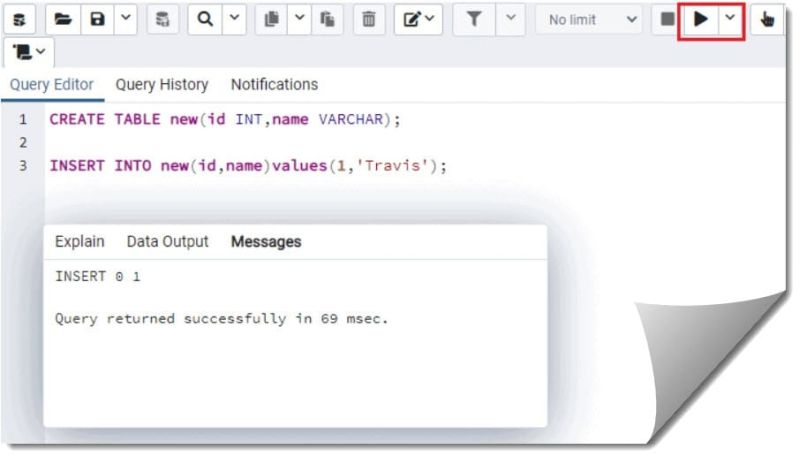799x457 pixels.
Task: Open the Notifications tab
Action: [274, 85]
